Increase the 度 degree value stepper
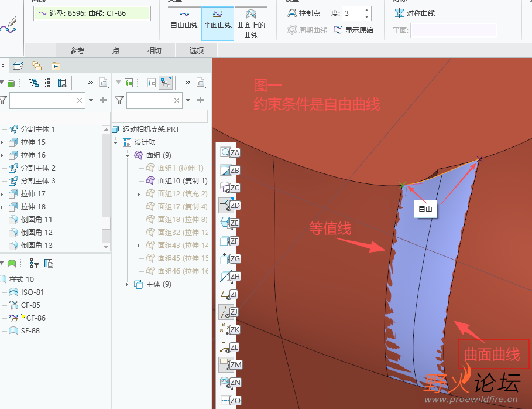The width and height of the screenshot is (532, 409). point(367,10)
